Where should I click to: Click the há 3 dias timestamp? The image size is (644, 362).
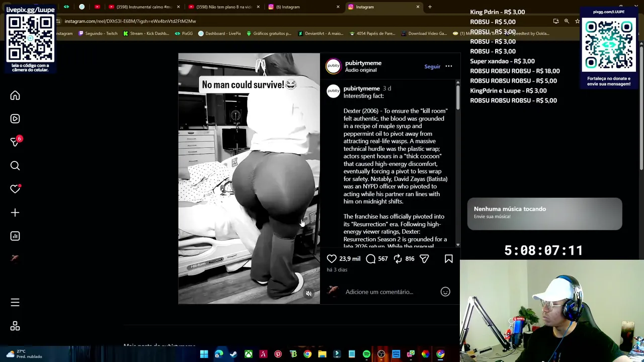337,269
